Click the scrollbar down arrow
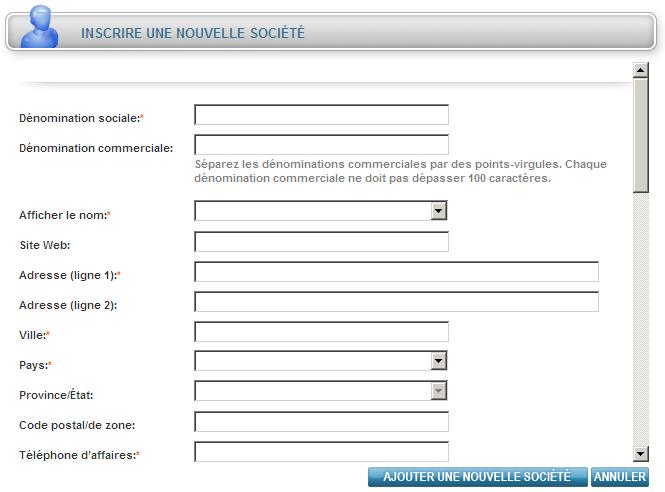This screenshot has height=492, width=665. pyautogui.click(x=640, y=453)
